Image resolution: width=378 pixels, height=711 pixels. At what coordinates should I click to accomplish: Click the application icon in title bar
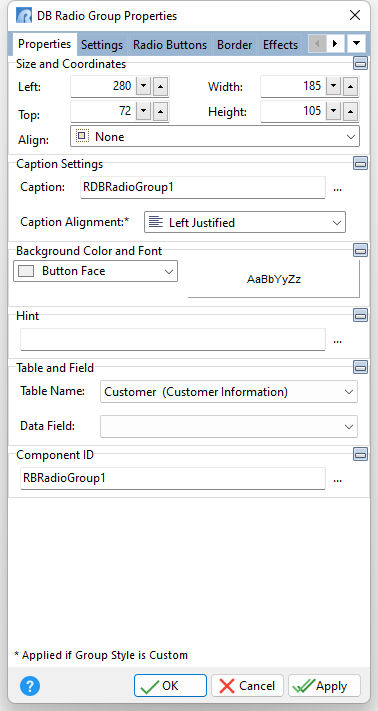[24, 16]
